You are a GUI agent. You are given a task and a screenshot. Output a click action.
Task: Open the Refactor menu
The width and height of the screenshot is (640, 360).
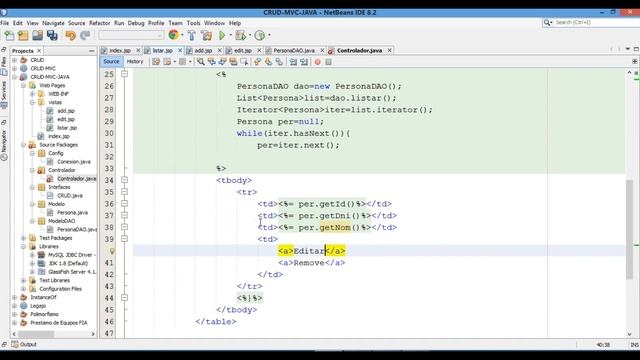point(100,23)
